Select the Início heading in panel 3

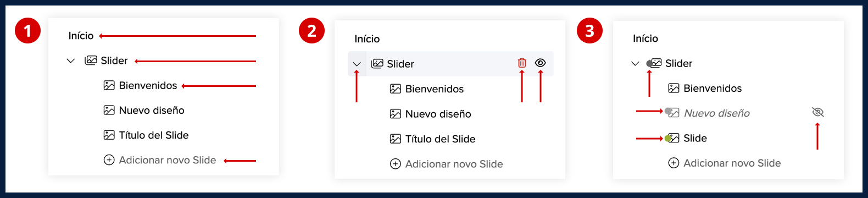point(646,38)
